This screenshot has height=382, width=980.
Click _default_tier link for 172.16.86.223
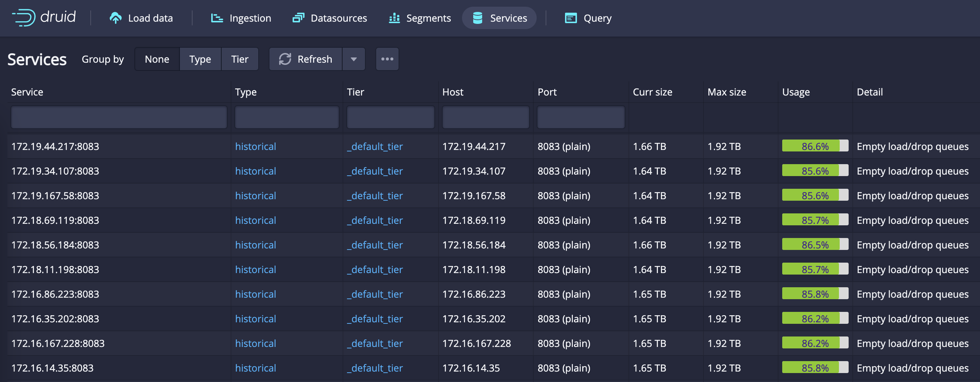coord(375,294)
